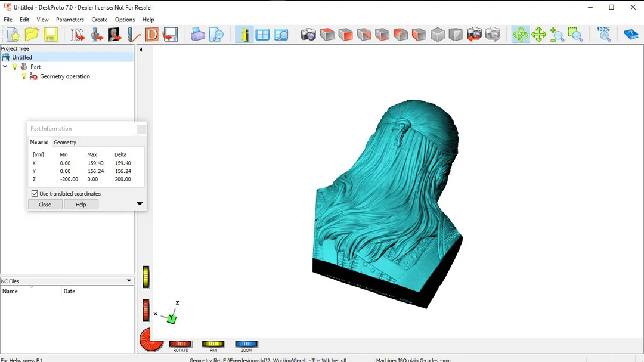Switch to the four-pane view layout icon

262,35
